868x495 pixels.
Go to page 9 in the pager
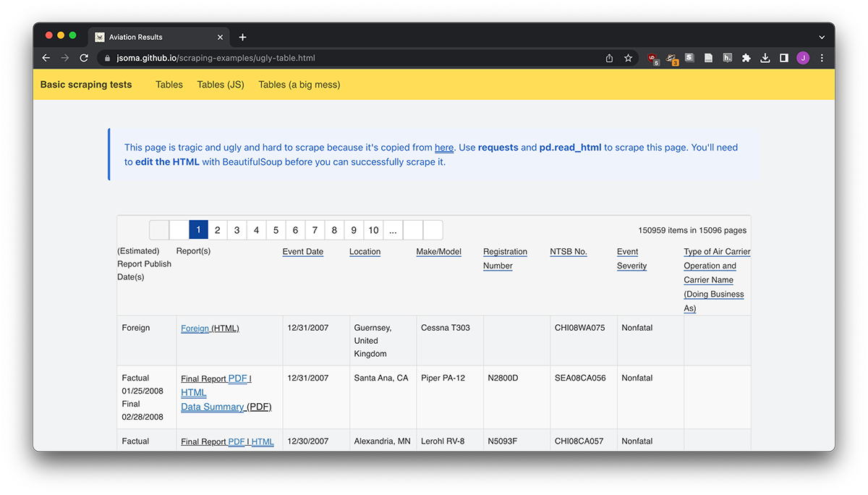pyautogui.click(x=354, y=230)
